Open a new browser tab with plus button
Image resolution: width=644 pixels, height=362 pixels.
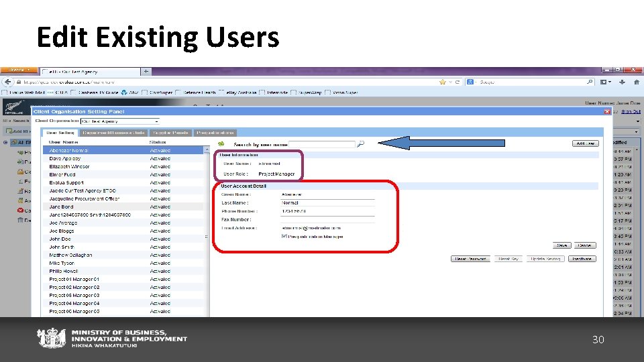[x=146, y=72]
